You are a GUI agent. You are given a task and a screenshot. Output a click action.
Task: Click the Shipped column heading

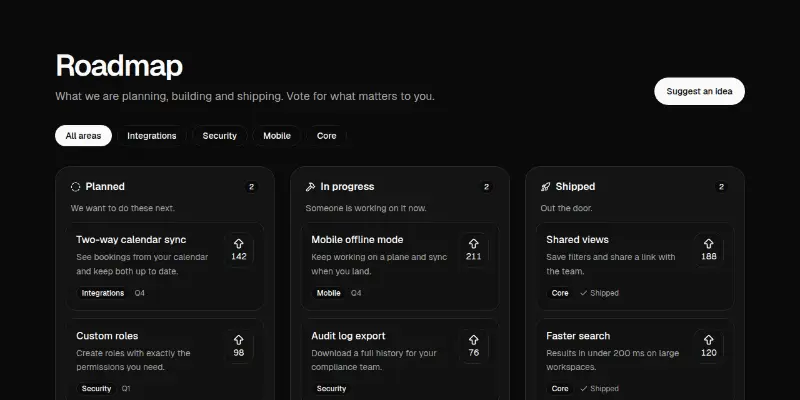(x=575, y=187)
